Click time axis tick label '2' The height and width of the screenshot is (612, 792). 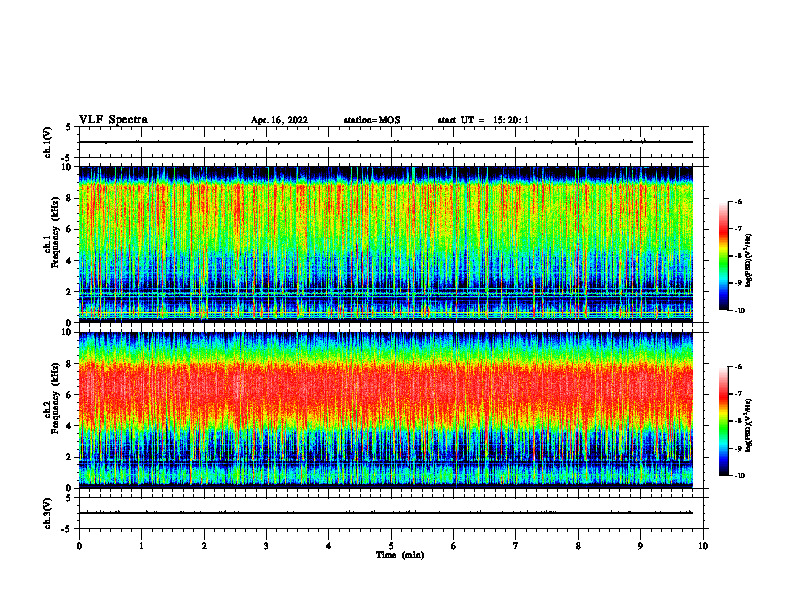[x=204, y=546]
